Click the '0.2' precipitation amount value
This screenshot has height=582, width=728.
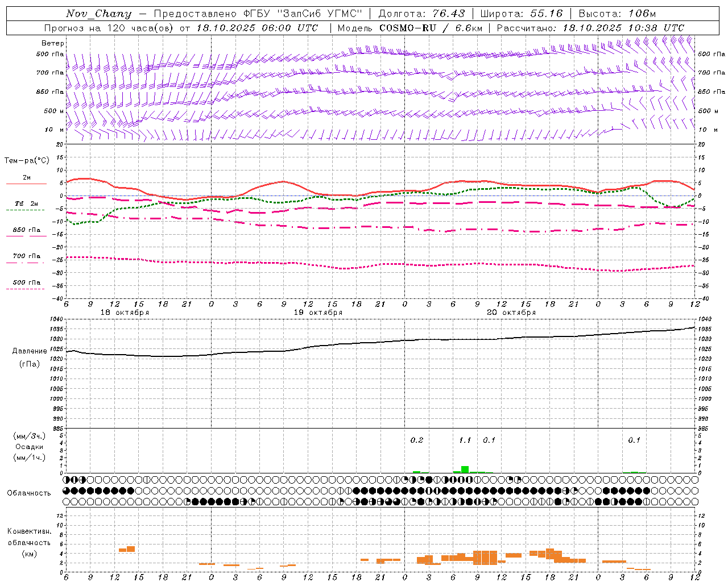click(x=417, y=440)
